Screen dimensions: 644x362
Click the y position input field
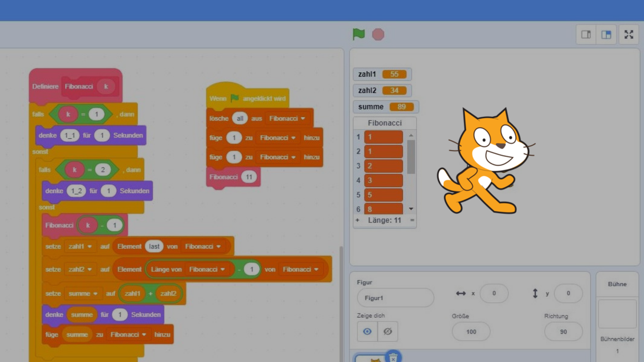point(568,293)
